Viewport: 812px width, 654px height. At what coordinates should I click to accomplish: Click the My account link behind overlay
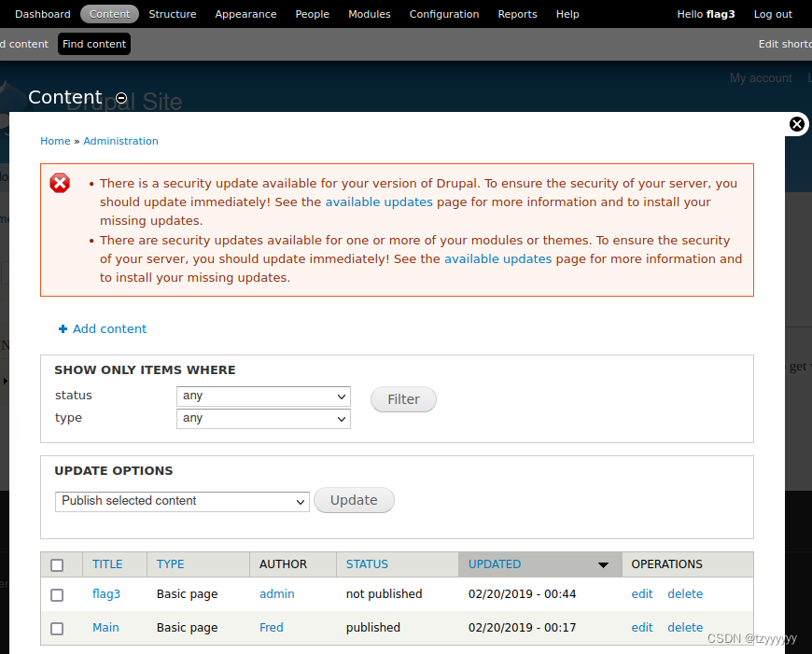click(761, 78)
